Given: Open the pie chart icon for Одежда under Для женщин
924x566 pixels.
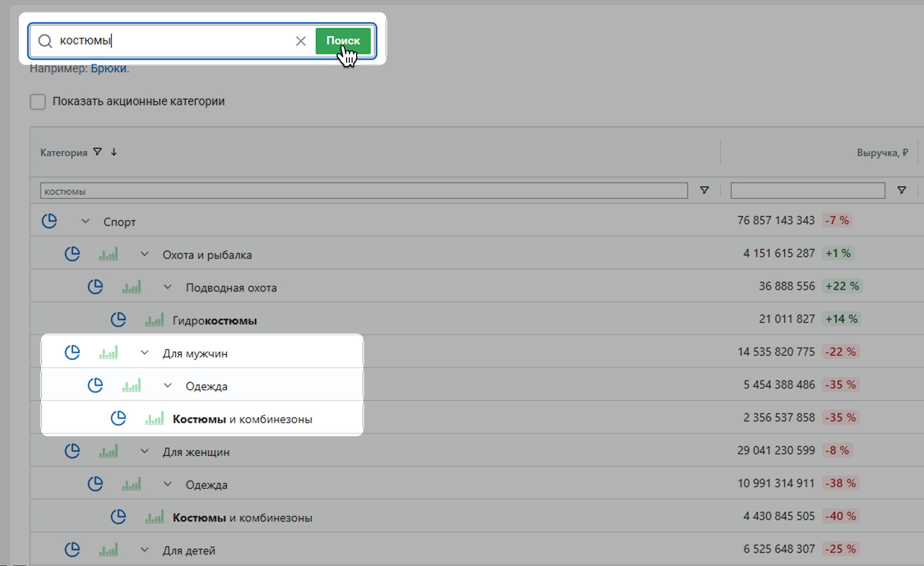Looking at the screenshot, I should point(95,484).
